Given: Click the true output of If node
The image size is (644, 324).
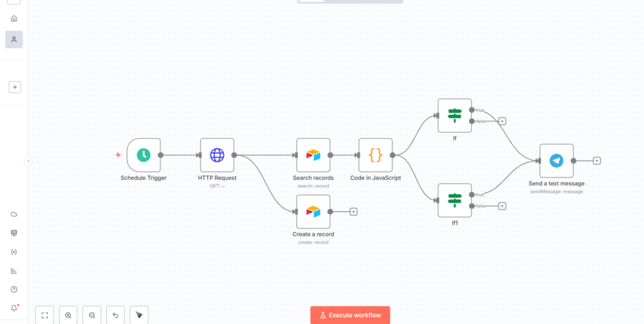Looking at the screenshot, I should tap(472, 109).
